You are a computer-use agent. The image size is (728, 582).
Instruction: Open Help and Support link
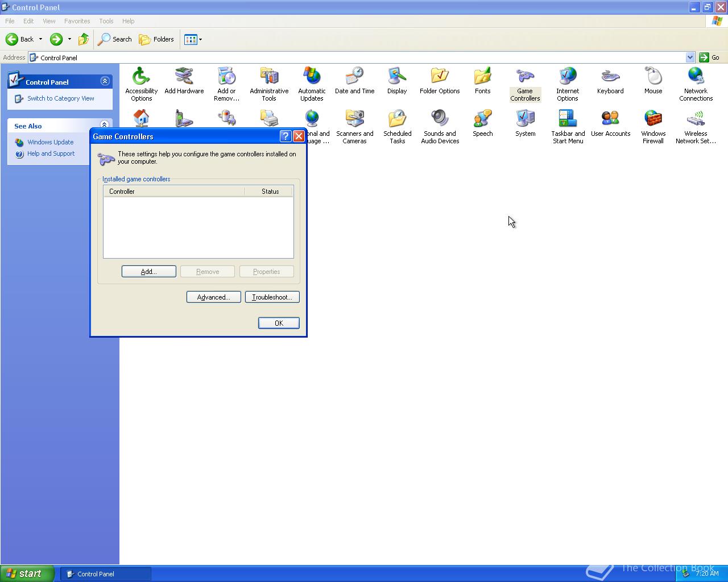pyautogui.click(x=51, y=153)
